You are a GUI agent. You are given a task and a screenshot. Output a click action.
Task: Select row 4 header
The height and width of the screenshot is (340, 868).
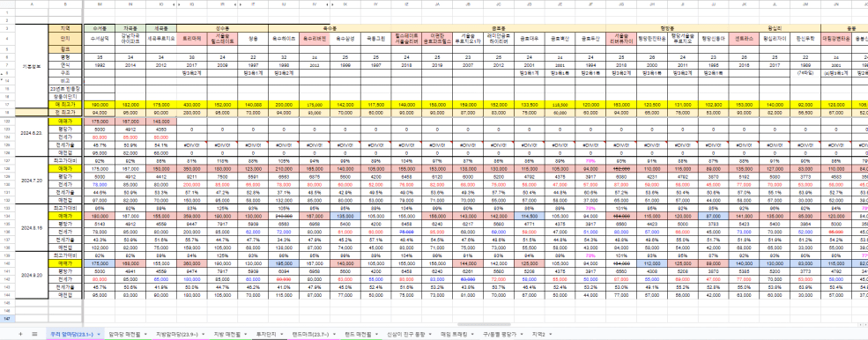[7, 39]
